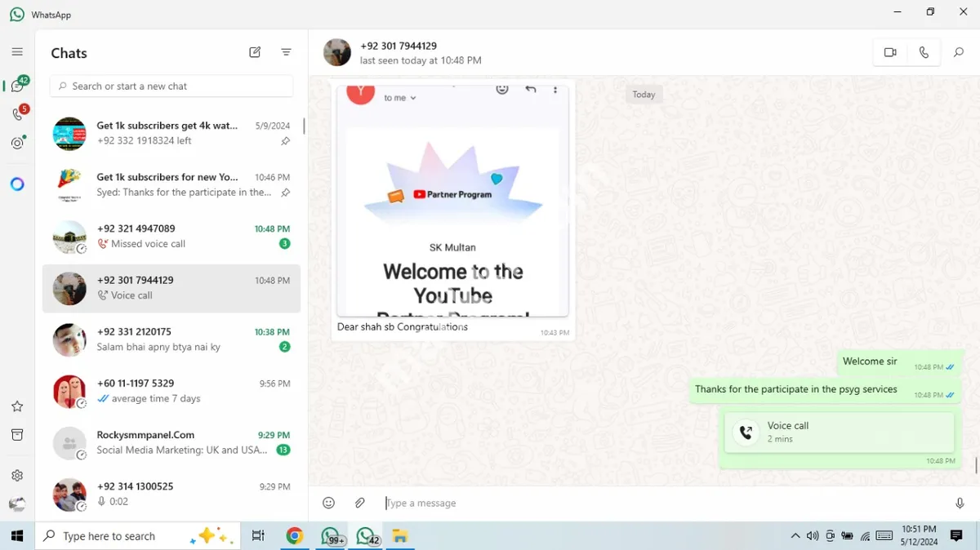
Task: Open the Calls tab in sidebar
Action: tap(17, 115)
